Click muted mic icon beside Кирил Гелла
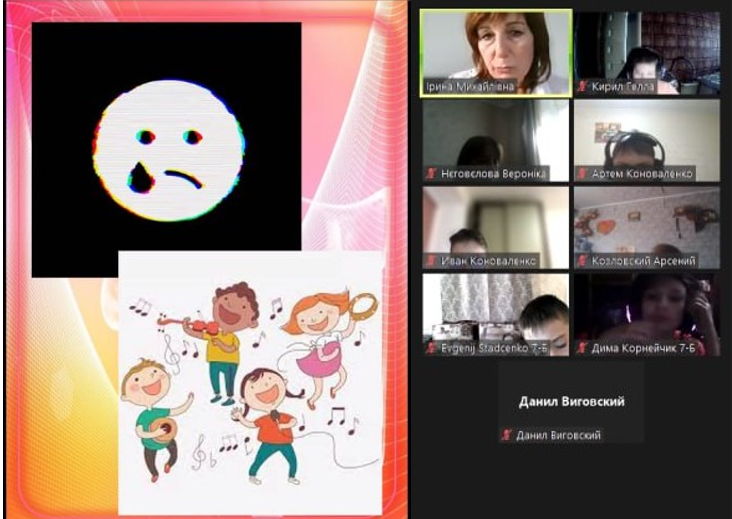The height and width of the screenshot is (519, 732). pos(582,86)
